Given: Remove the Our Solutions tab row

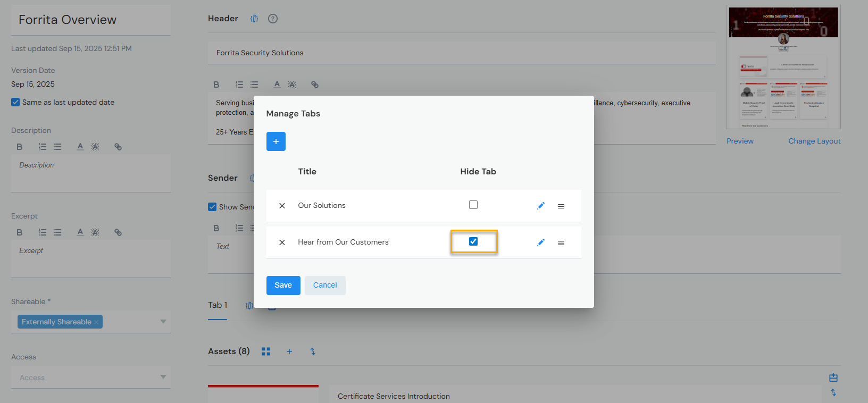Looking at the screenshot, I should point(282,206).
